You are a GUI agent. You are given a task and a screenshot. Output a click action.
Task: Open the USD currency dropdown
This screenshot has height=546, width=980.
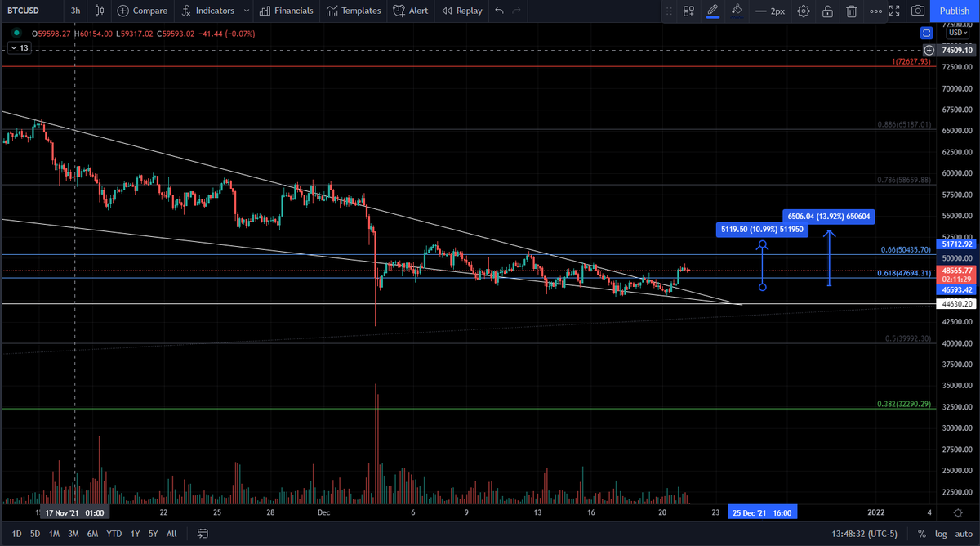pyautogui.click(x=957, y=33)
